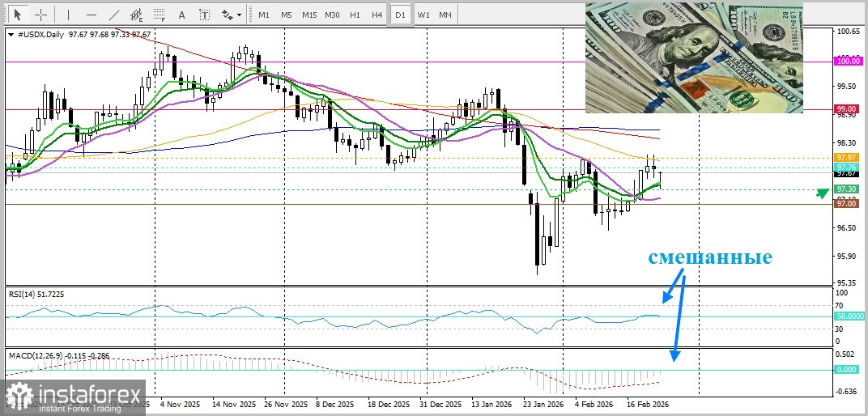Pick the text label tool
This screenshot has width=868, height=416.
[204, 15]
